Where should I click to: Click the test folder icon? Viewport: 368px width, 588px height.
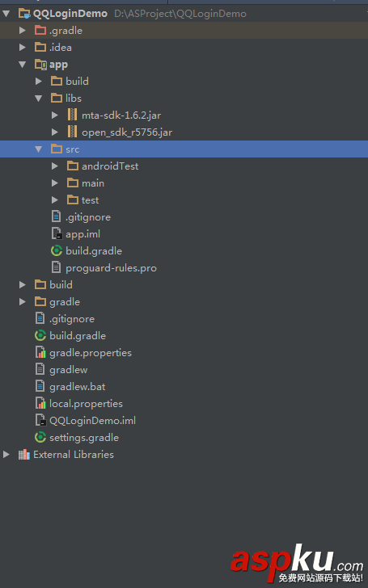tap(73, 199)
